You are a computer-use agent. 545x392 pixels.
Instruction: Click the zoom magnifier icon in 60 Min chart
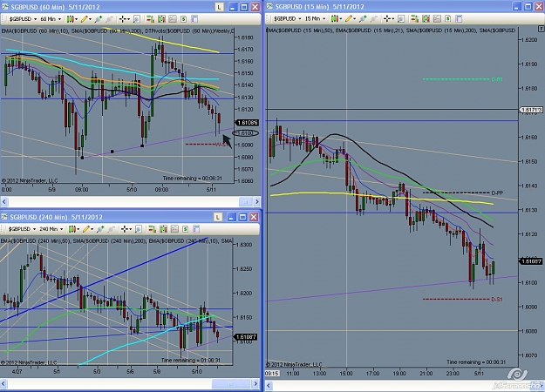(x=137, y=19)
